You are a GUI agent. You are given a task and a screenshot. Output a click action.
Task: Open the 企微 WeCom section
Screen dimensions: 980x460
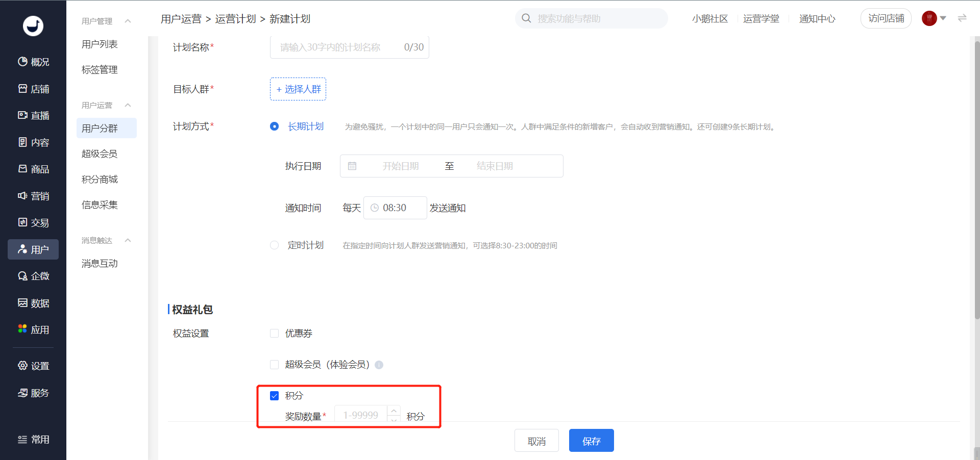(x=33, y=276)
